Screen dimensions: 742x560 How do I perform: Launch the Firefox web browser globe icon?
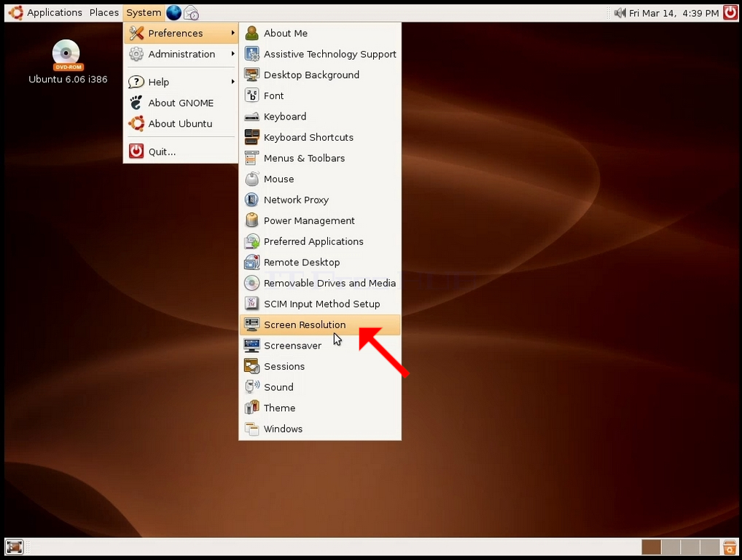(x=173, y=13)
